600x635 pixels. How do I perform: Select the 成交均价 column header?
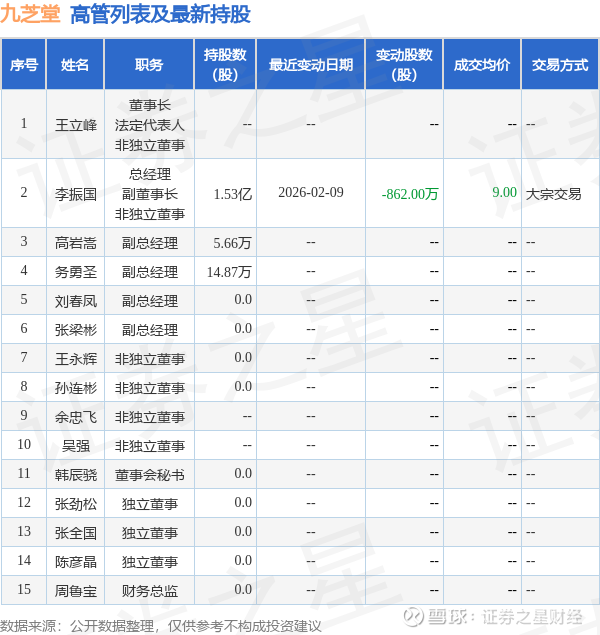pyautogui.click(x=482, y=64)
